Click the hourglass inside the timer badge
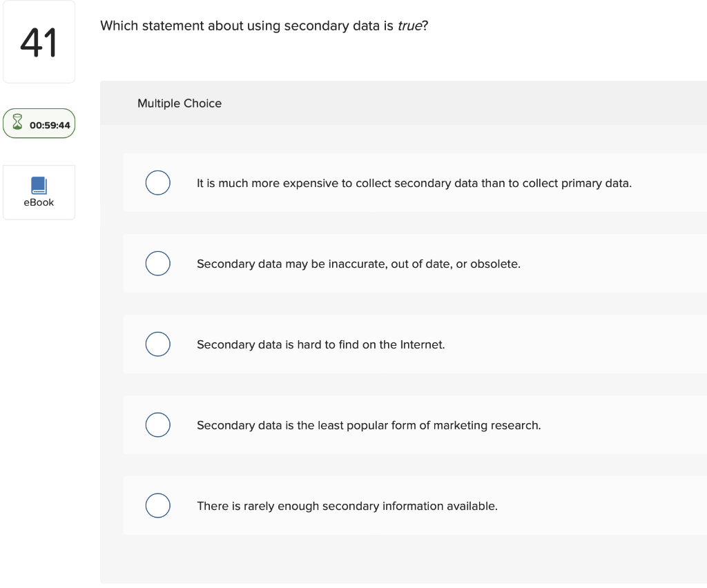The image size is (707, 588). point(17,124)
